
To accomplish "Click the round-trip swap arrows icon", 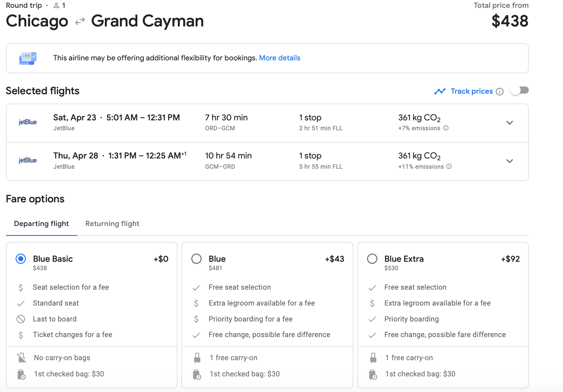I will point(80,21).
